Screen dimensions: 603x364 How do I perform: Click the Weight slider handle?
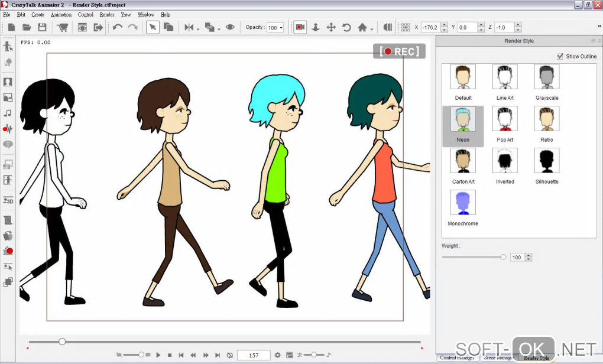click(x=504, y=257)
